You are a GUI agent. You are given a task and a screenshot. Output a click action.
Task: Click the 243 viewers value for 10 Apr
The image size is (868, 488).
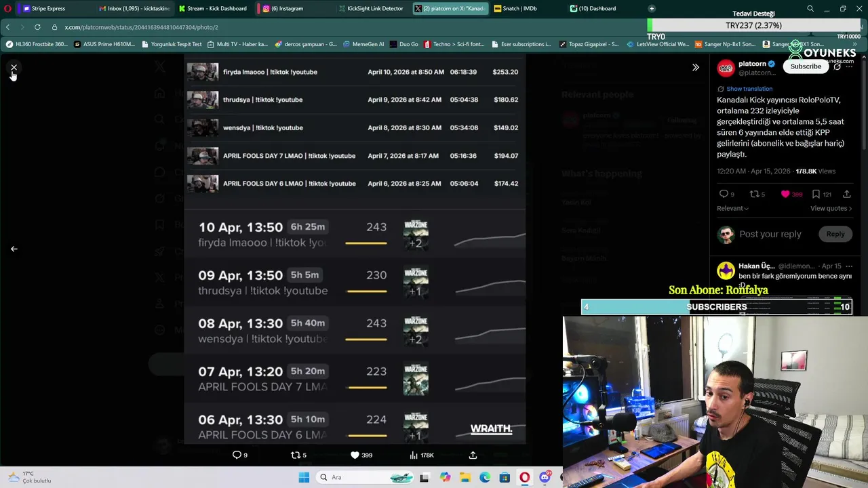(376, 227)
